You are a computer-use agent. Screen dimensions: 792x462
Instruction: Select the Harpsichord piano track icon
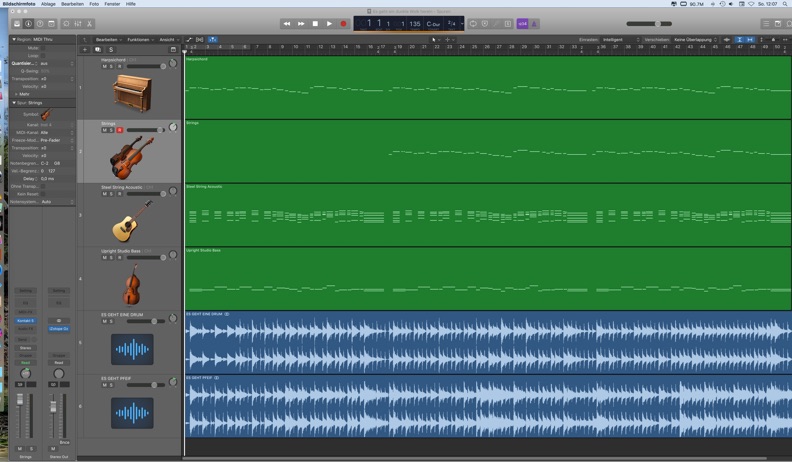pos(132,93)
